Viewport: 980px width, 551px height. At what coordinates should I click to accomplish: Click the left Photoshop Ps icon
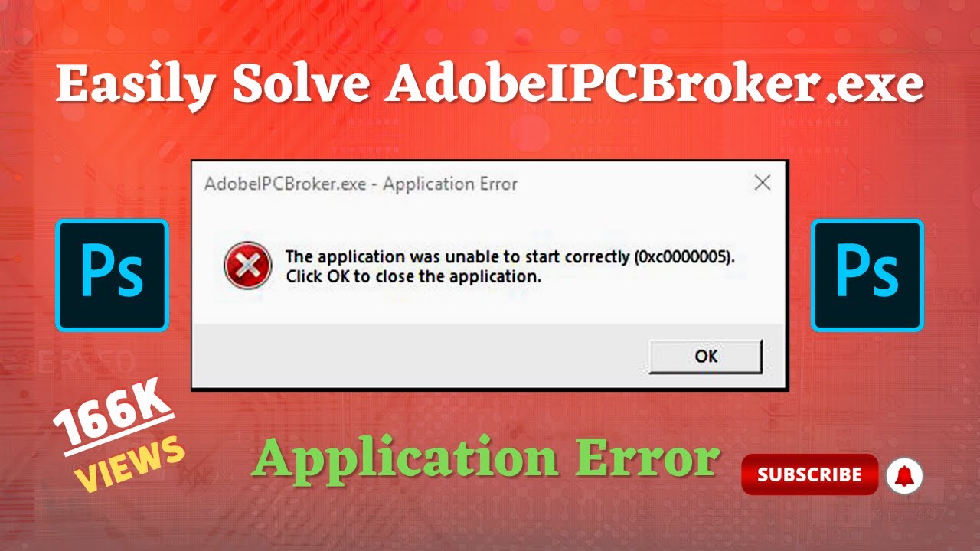coord(112,275)
